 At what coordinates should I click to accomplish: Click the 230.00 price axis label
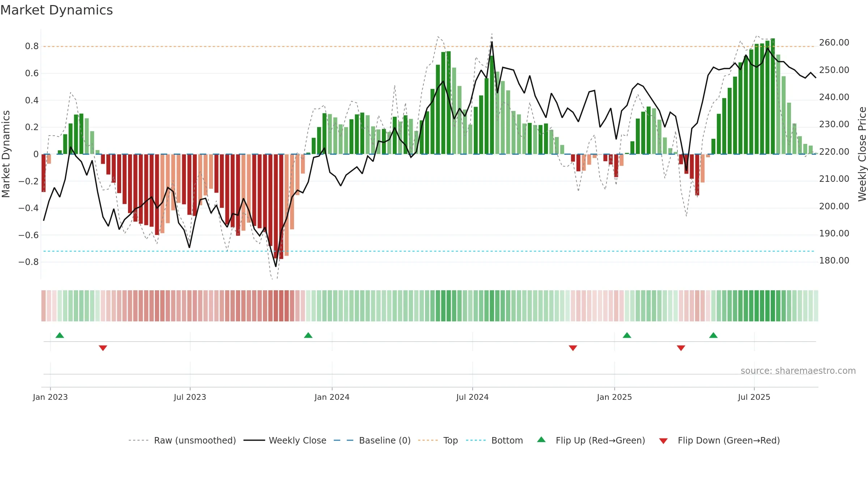(x=834, y=124)
